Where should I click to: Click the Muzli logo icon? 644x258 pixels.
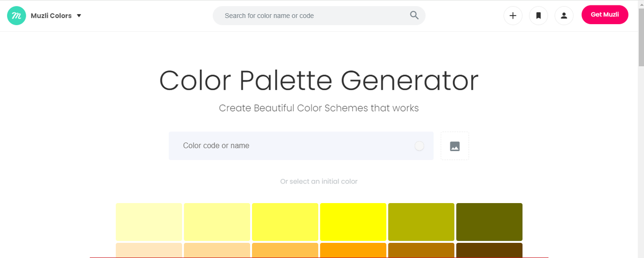click(x=17, y=16)
